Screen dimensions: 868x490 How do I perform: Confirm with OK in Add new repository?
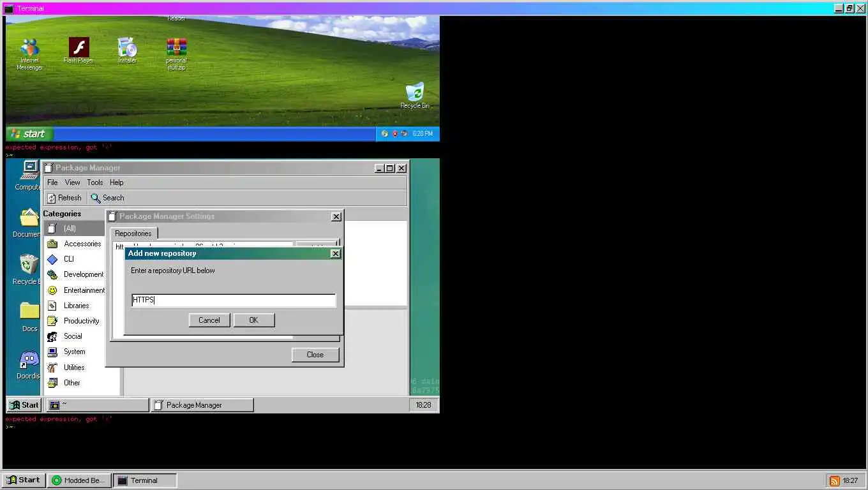pyautogui.click(x=254, y=320)
